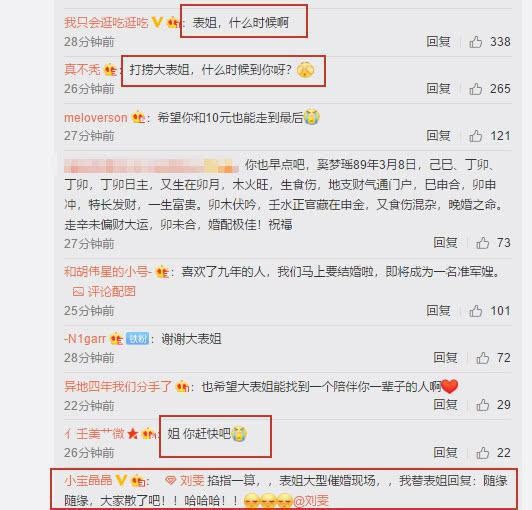The image size is (532, 510).
Task: Like -N1garr's comment
Action: [x=482, y=358]
